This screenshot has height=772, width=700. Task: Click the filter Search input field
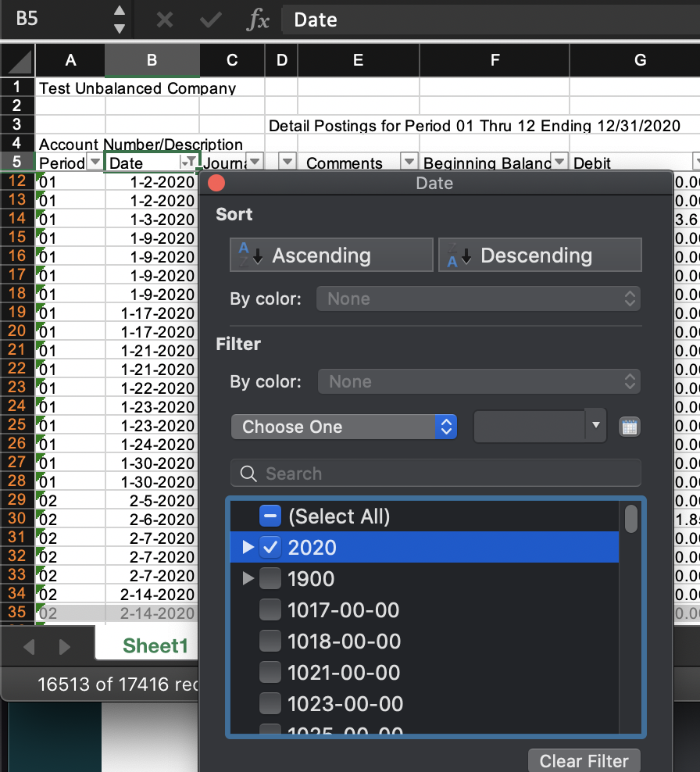[436, 474]
